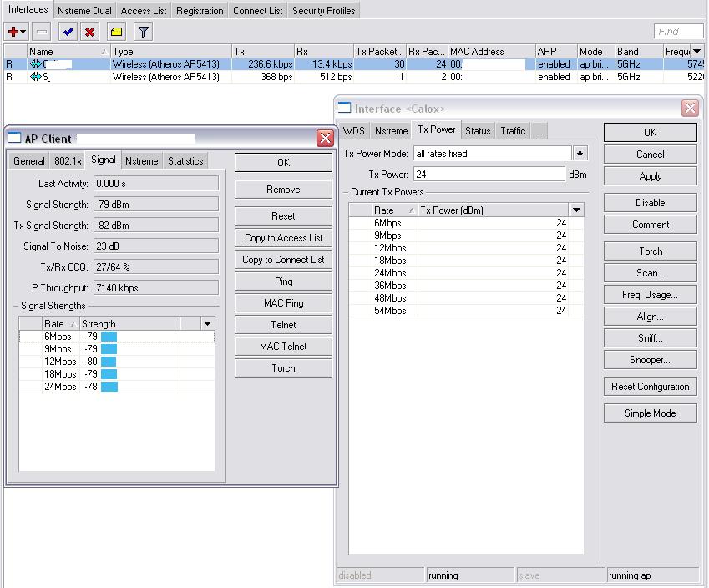Expand the Tx Power Mode dropdown
The width and height of the screenshot is (709, 588).
(580, 154)
